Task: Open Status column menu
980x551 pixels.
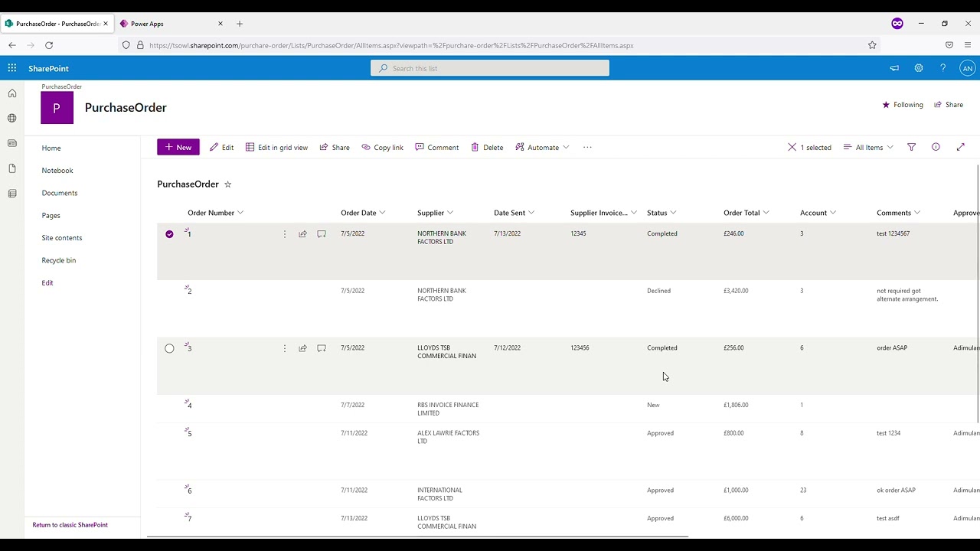Action: coord(673,213)
